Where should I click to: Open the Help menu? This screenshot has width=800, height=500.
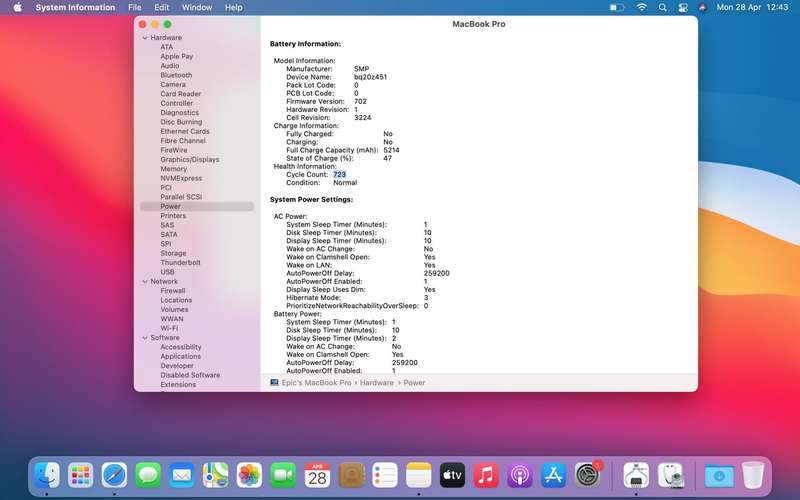pos(234,8)
